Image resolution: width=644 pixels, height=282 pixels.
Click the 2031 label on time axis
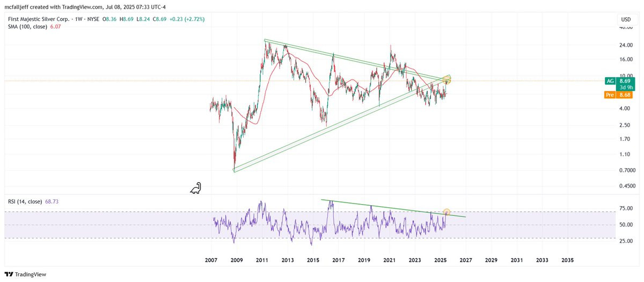pyautogui.click(x=516, y=260)
